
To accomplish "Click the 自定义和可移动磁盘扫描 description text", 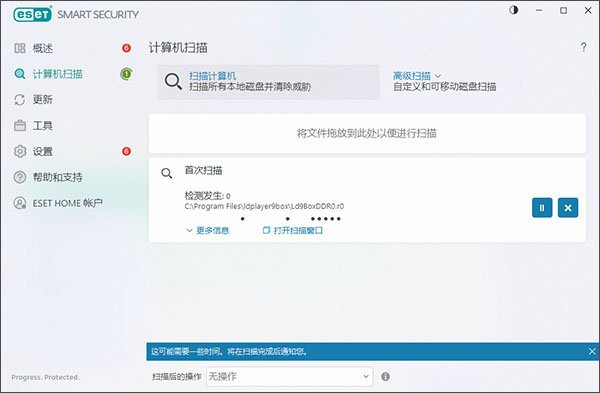I will (445, 87).
